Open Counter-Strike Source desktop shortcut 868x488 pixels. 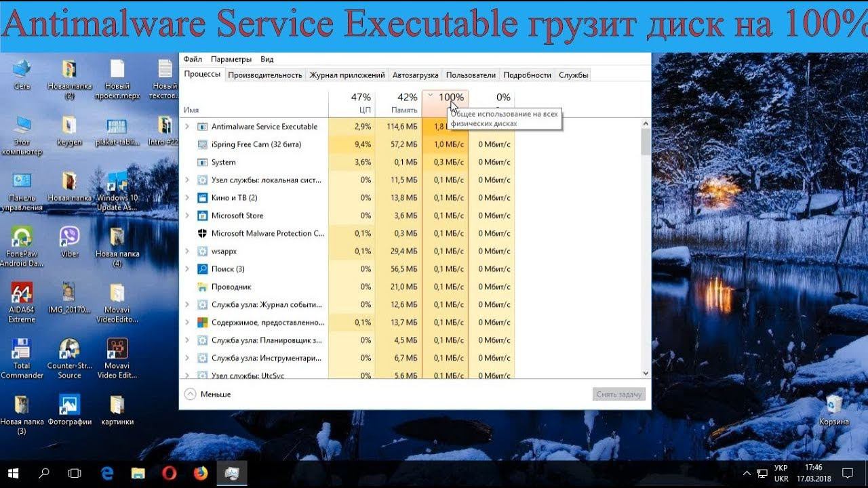pyautogui.click(x=69, y=358)
